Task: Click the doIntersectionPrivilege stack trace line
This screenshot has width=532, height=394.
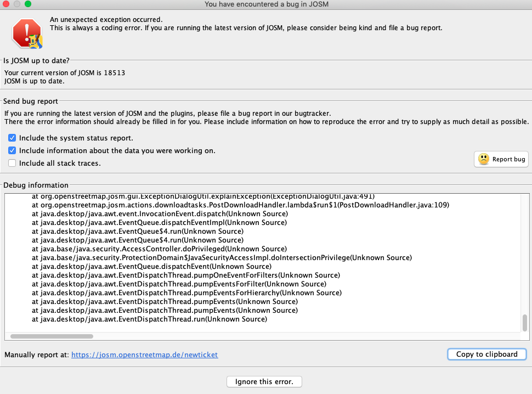Action: coord(222,258)
